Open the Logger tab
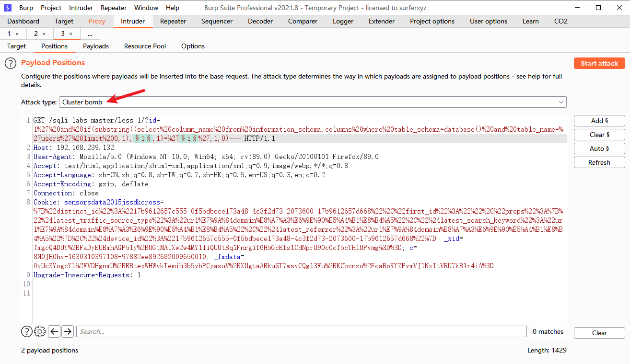 click(x=343, y=21)
